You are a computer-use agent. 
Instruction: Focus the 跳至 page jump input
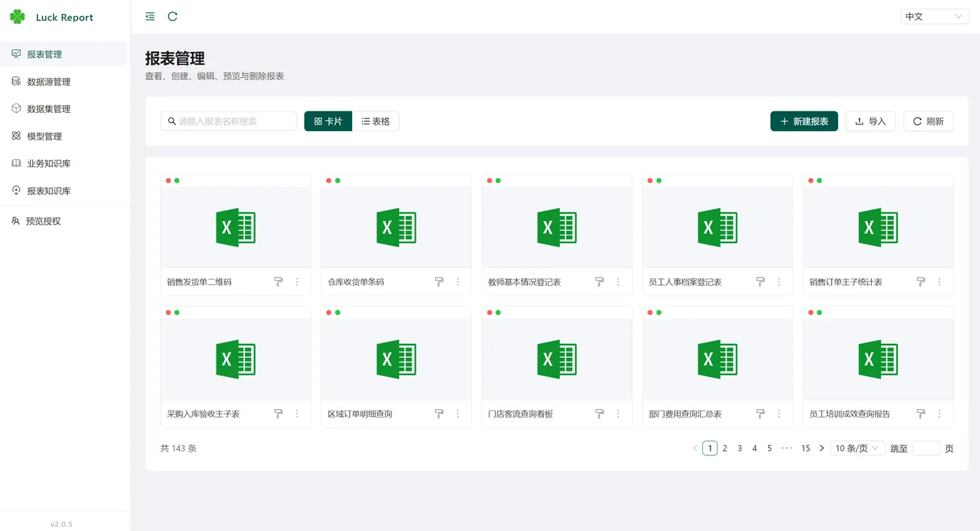(926, 448)
